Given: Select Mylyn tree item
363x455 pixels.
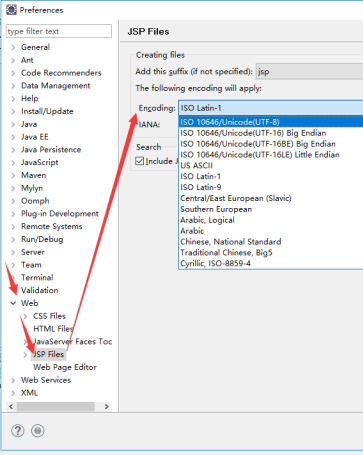Looking at the screenshot, I should coord(32,188).
